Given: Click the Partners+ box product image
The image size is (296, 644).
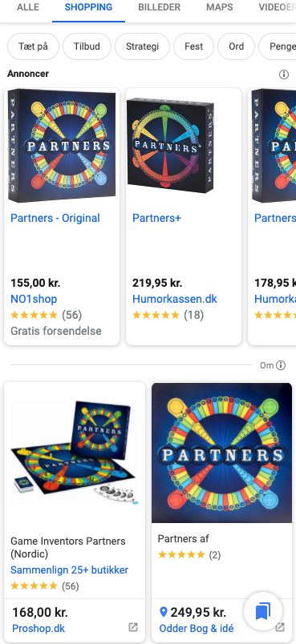Looking at the screenshot, I should pyautogui.click(x=171, y=146).
